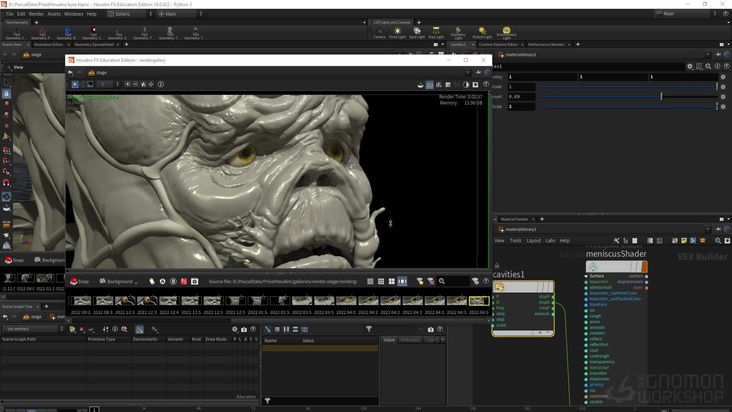Click the slider next to field showing 1

(x=627, y=87)
